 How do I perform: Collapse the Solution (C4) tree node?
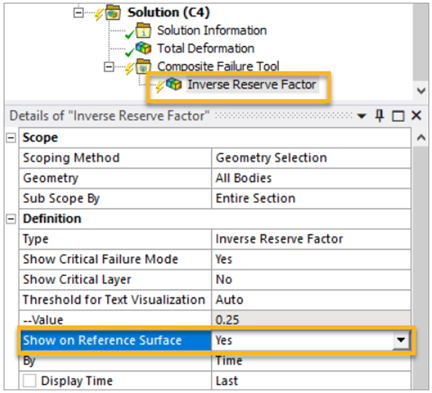pyautogui.click(x=79, y=13)
